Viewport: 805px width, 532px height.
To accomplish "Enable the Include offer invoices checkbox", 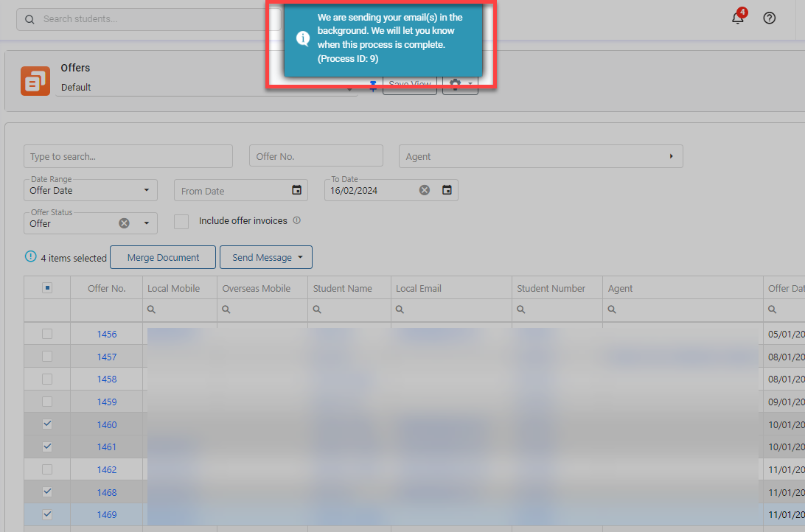I will (x=181, y=221).
